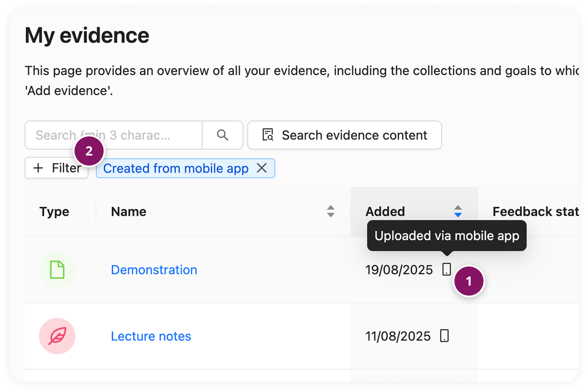Click the My evidence page heading
The height and width of the screenshot is (392, 588).
coord(87,36)
